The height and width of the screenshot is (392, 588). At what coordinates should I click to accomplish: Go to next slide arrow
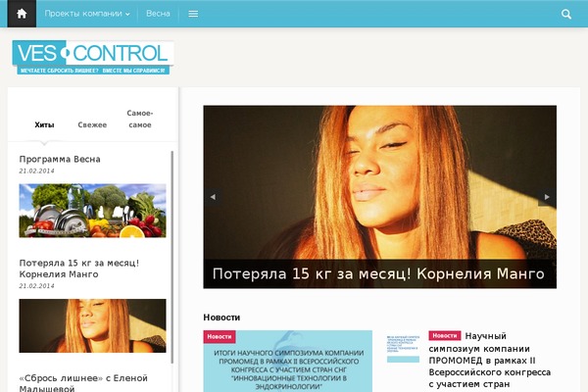pyautogui.click(x=547, y=197)
